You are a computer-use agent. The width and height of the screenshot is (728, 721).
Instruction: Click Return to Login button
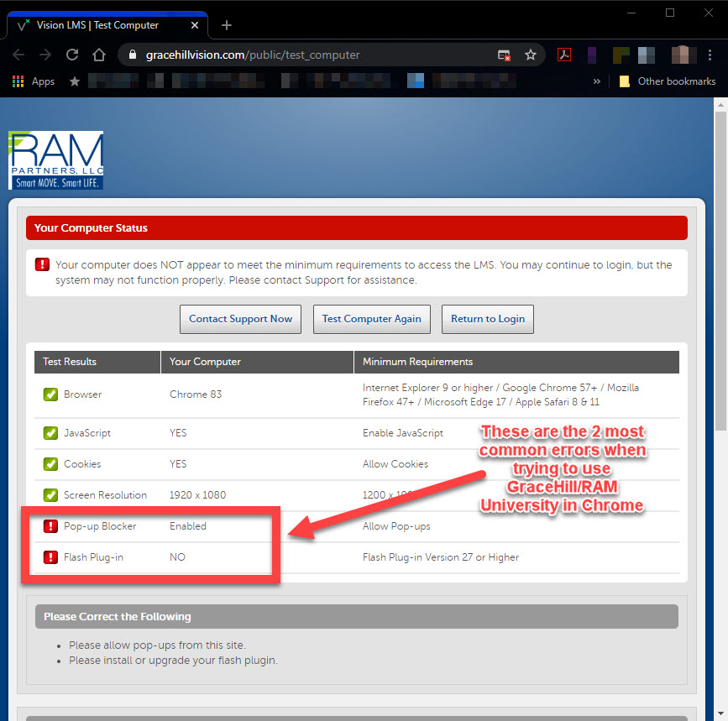click(x=488, y=319)
